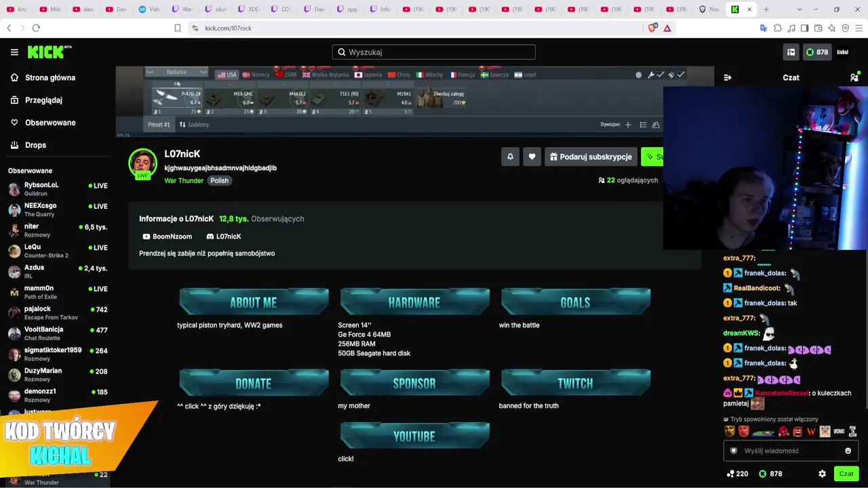The height and width of the screenshot is (488, 868).
Task: Open the emoji picker in chat input
Action: (848, 451)
